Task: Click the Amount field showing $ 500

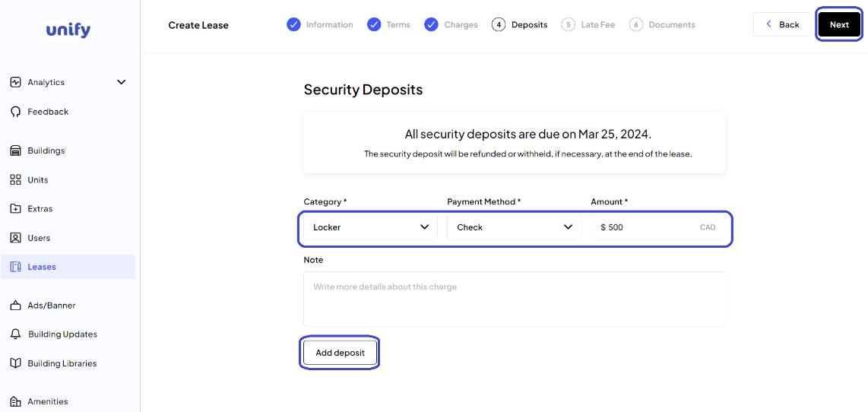Action: click(658, 227)
